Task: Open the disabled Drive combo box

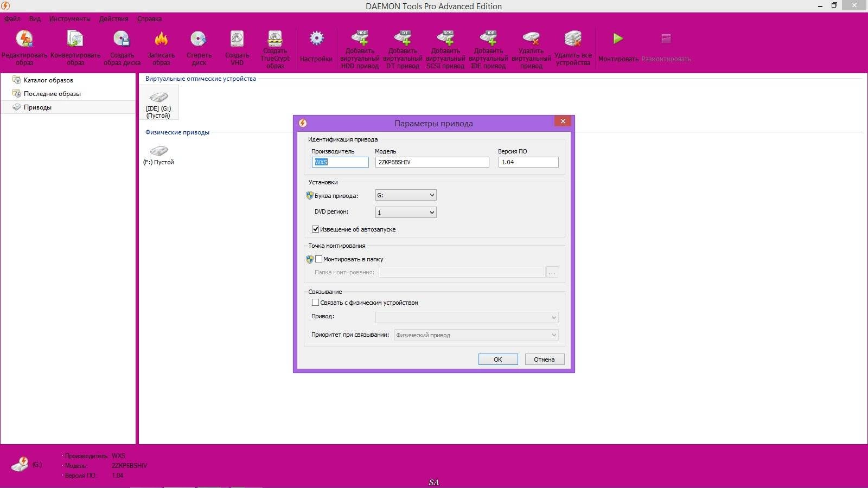Action: click(467, 317)
